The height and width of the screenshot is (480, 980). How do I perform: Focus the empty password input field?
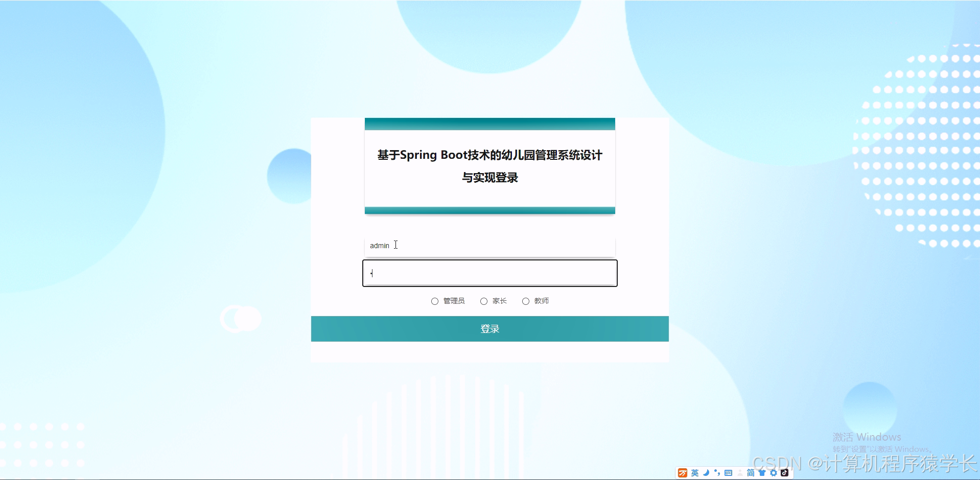[489, 273]
